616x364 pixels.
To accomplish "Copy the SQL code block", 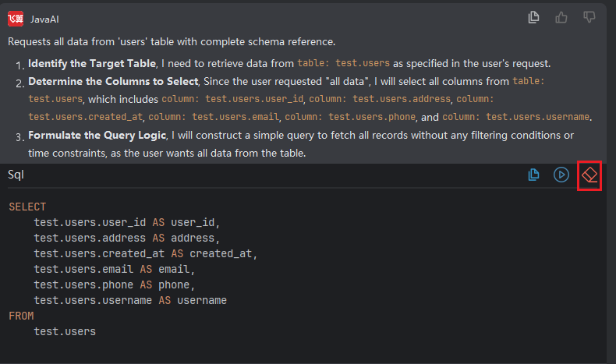I will [x=533, y=175].
